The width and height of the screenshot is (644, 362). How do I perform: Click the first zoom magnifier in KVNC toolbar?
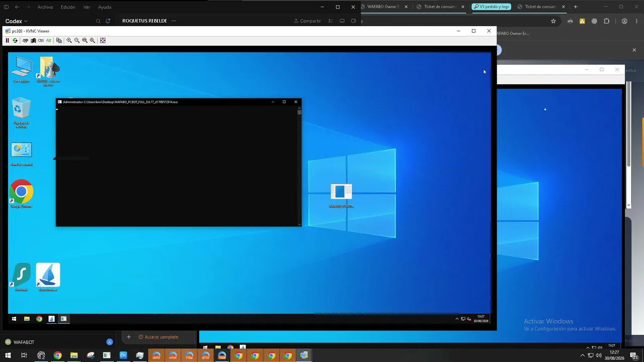tap(69, 40)
